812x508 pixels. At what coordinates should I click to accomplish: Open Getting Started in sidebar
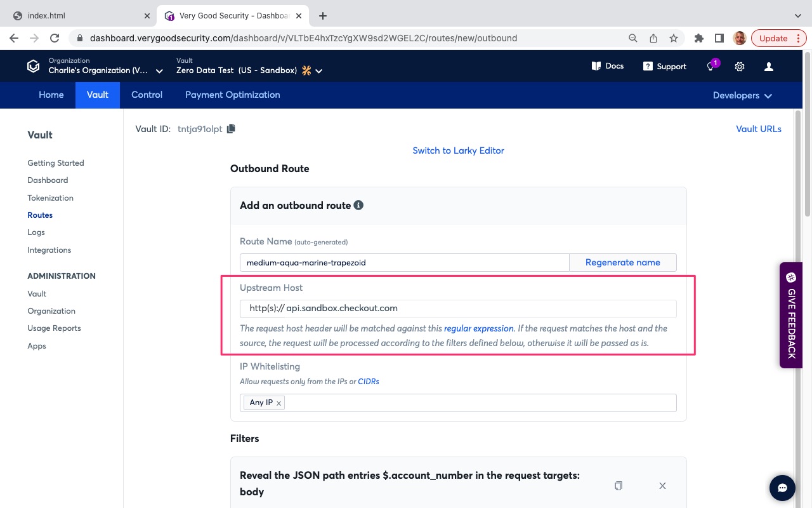[56, 163]
